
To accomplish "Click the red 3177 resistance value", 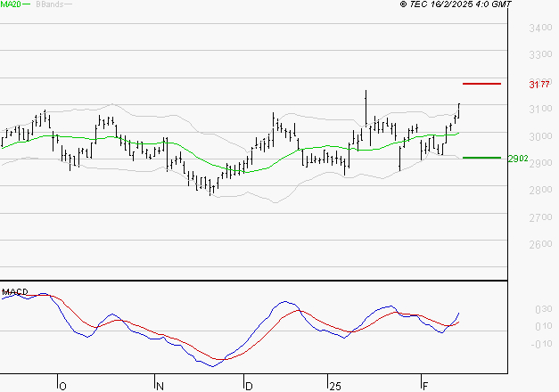I will click(x=539, y=85).
